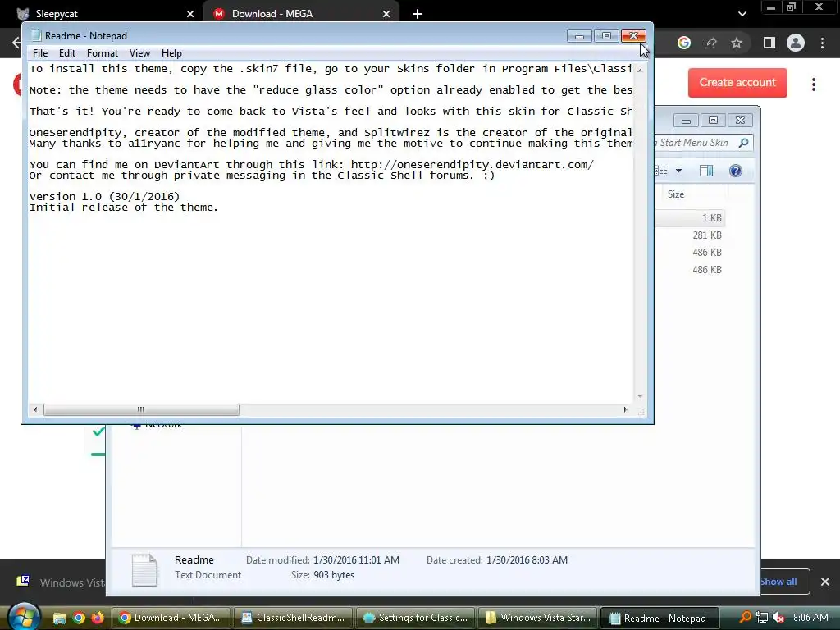The image size is (840, 630).
Task: Click the Show all downloads button
Action: pos(784,582)
